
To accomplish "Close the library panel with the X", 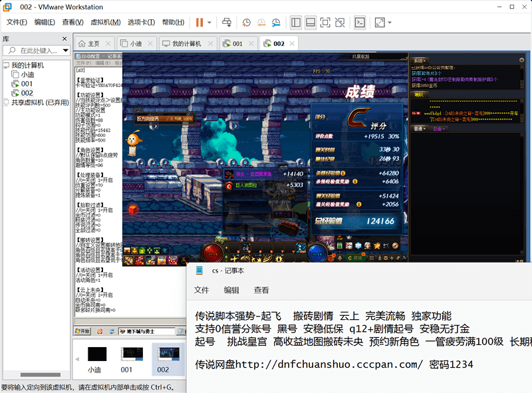I will click(65, 39).
